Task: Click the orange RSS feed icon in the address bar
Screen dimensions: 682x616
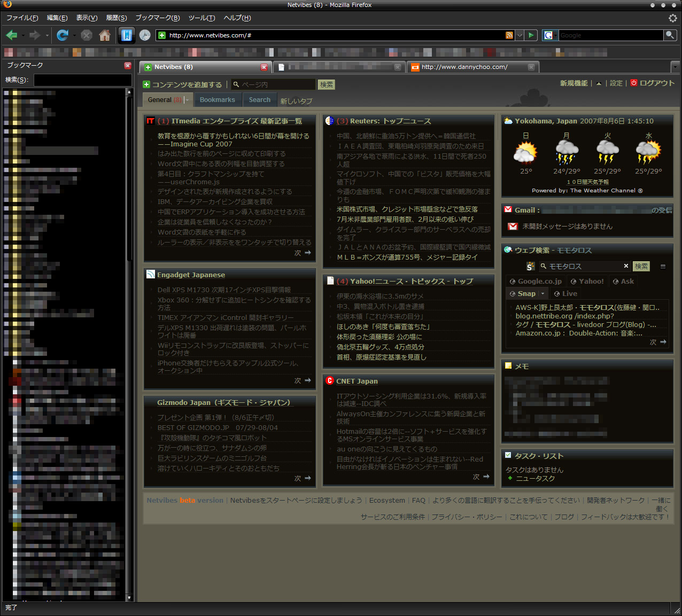Action: (509, 35)
